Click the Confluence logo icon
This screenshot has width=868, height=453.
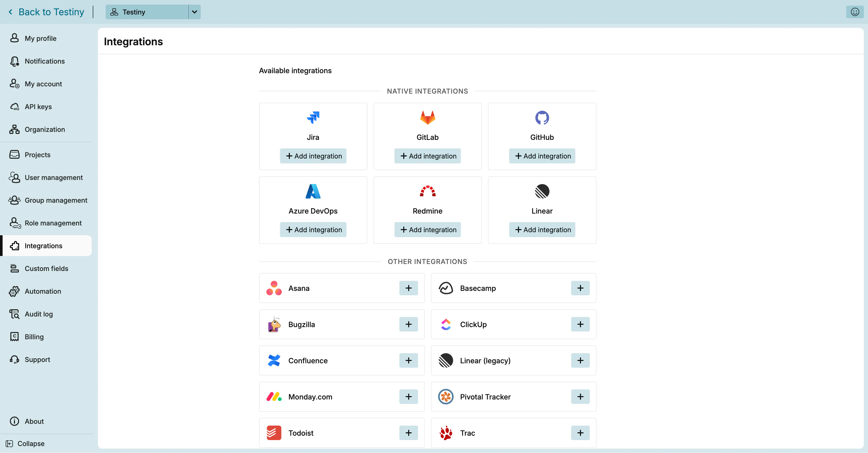pos(274,360)
